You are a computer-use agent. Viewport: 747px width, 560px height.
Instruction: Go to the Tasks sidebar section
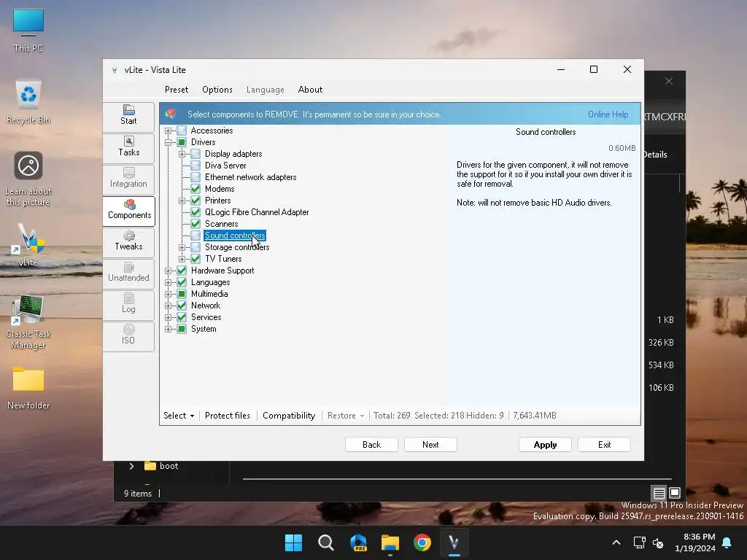(128, 147)
